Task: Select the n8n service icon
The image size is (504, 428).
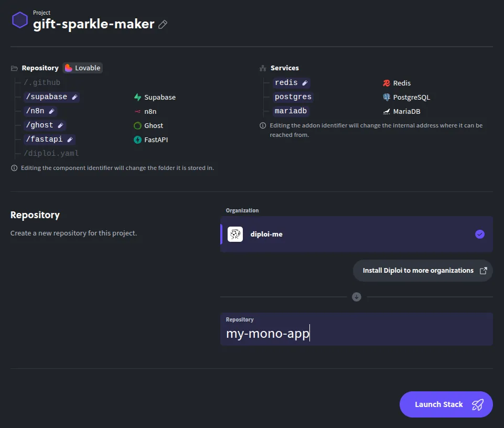Action: point(136,111)
